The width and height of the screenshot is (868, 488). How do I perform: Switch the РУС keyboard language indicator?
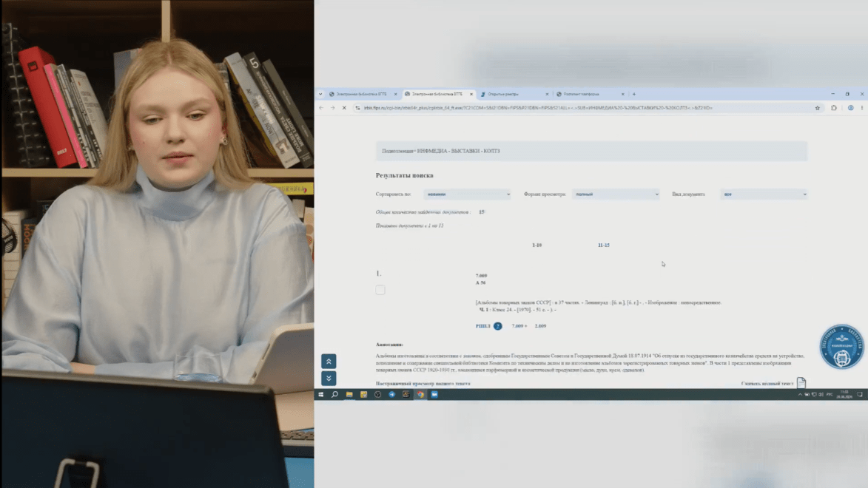tap(830, 395)
